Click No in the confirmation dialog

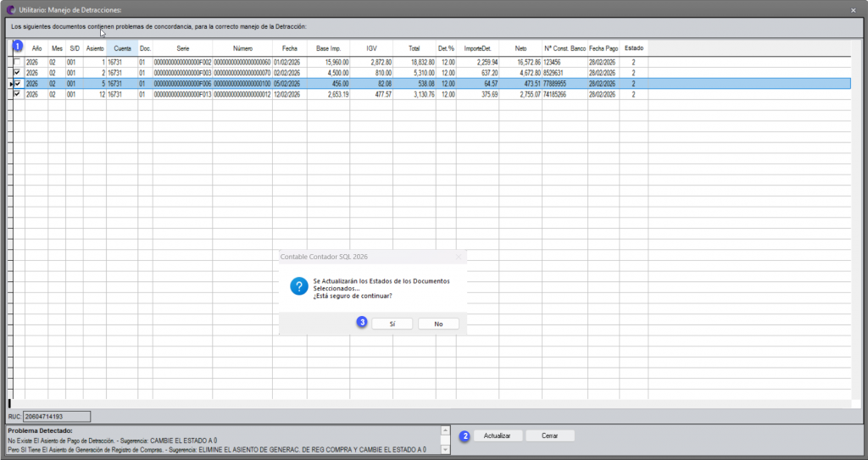pos(438,324)
